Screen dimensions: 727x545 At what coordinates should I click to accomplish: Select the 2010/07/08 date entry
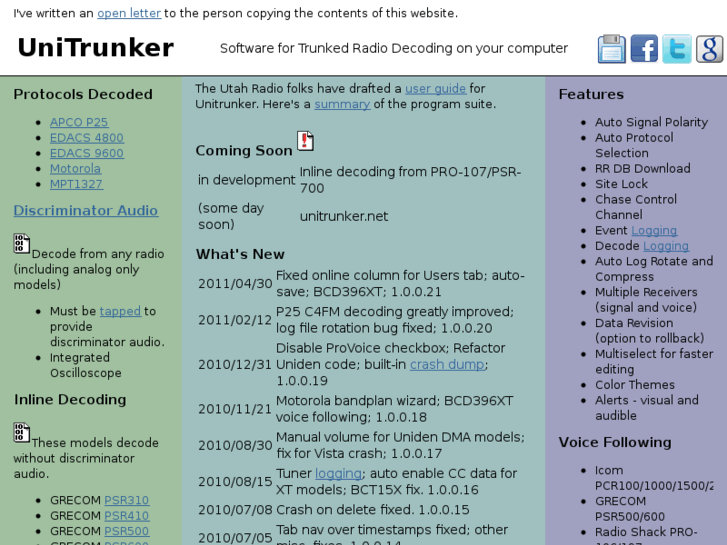pyautogui.click(x=235, y=509)
